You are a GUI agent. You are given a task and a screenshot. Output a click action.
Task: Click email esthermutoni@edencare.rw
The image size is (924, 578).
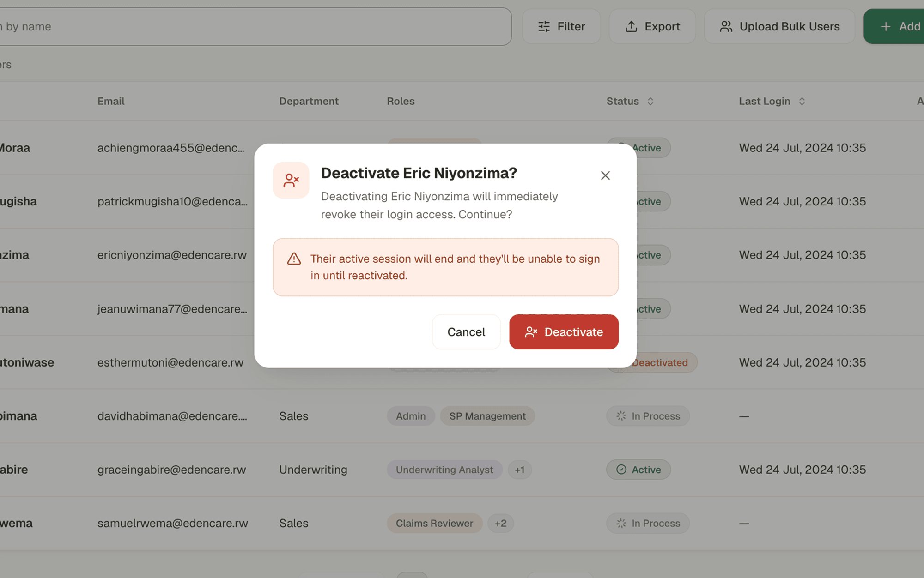click(x=170, y=362)
